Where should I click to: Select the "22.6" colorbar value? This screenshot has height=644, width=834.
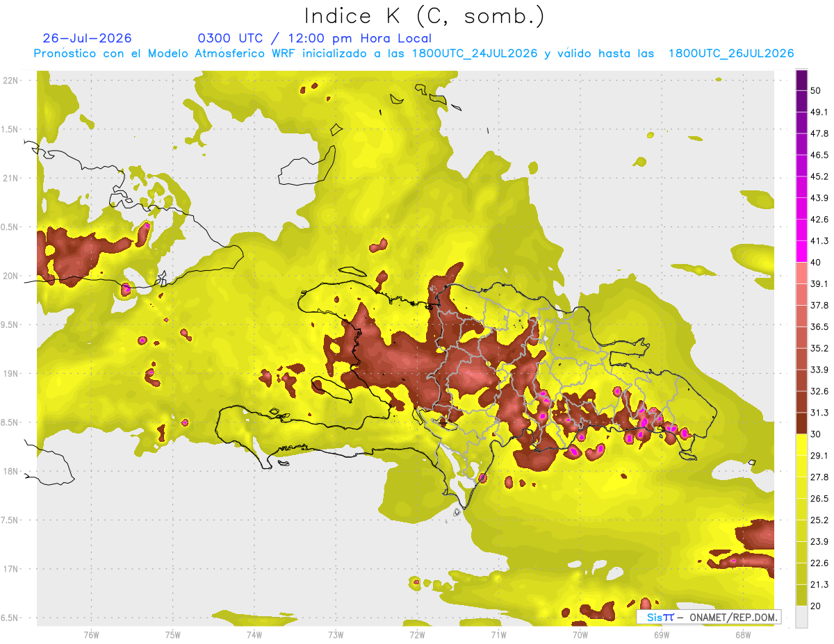[x=819, y=563]
